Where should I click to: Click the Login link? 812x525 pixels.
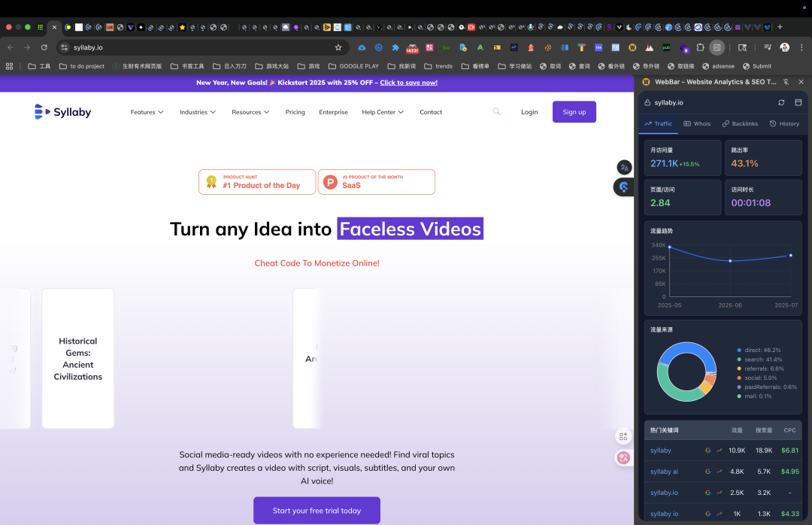coord(529,112)
